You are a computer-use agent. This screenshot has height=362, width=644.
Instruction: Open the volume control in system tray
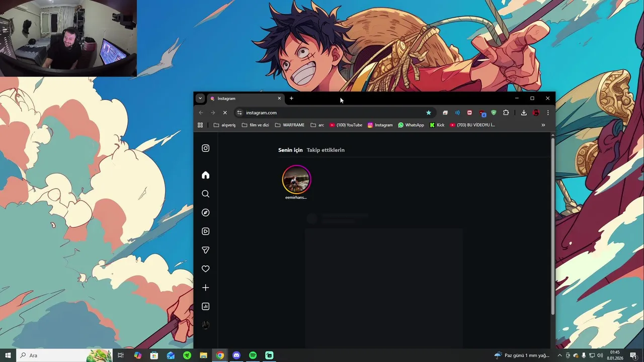coord(600,355)
